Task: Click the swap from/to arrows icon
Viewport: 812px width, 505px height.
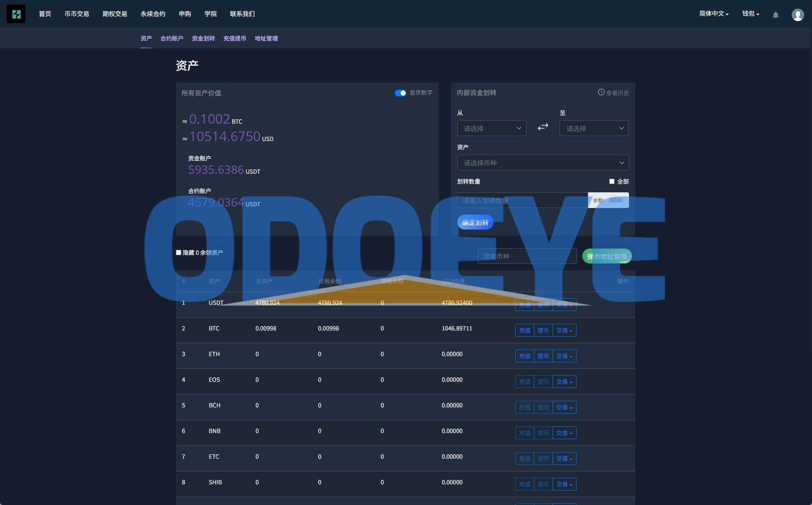Action: (543, 127)
